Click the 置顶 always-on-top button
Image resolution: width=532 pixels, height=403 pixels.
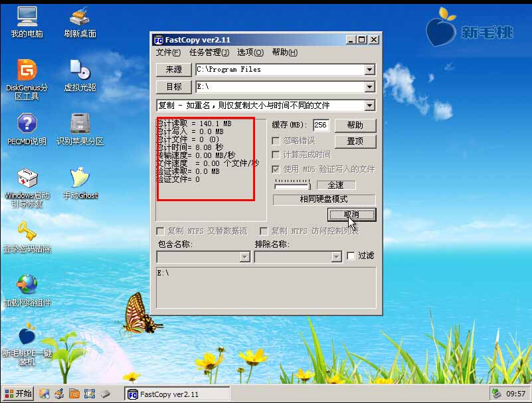355,141
